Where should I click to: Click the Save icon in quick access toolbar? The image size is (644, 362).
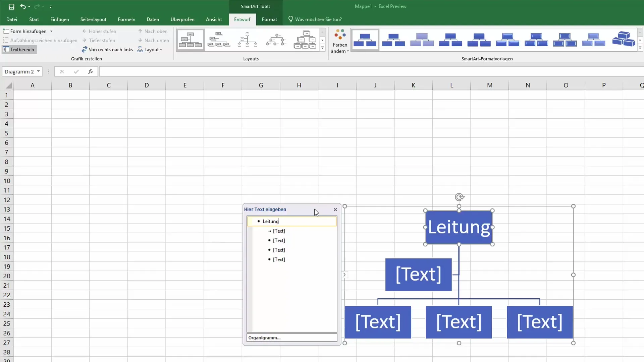[x=11, y=6]
